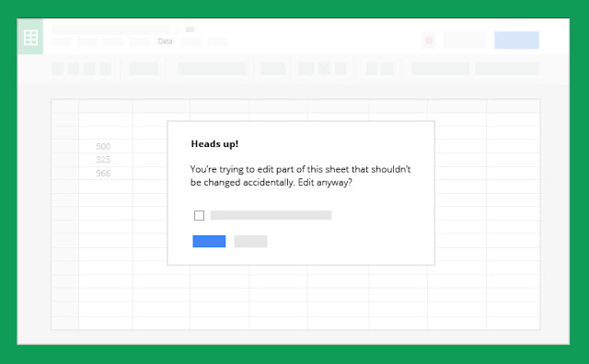Tick the checkbox in the Heads up dialog
This screenshot has height=364, width=589.
199,215
